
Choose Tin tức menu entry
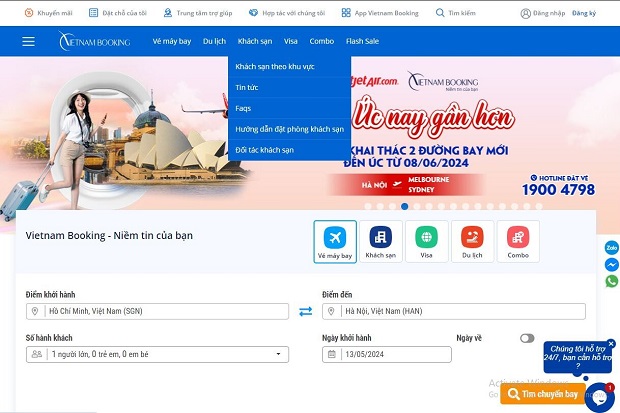(x=289, y=87)
